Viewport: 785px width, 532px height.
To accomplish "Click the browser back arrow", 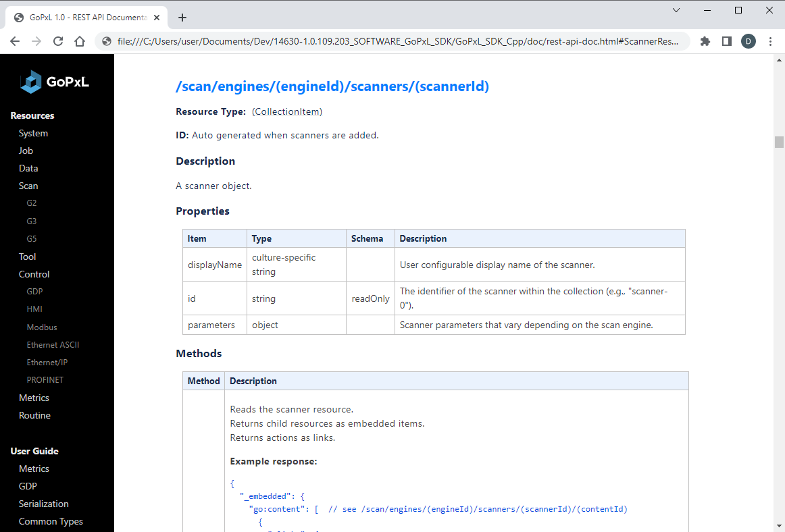I will pos(15,41).
